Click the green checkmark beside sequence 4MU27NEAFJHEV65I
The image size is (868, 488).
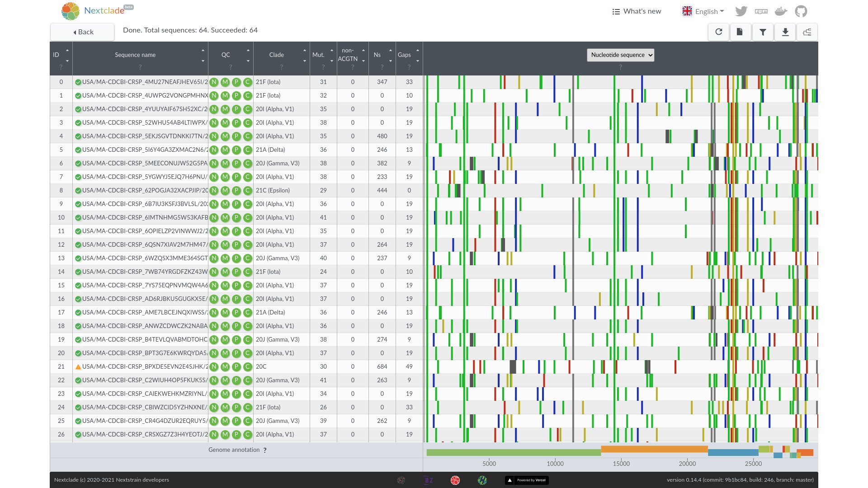tap(78, 82)
